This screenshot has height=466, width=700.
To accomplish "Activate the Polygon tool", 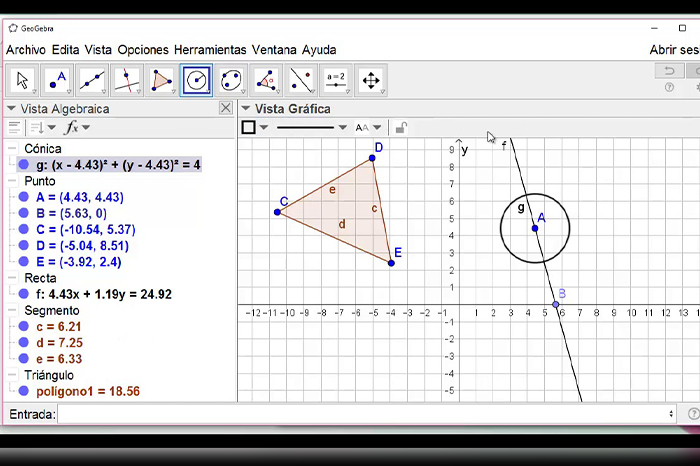I will (161, 80).
